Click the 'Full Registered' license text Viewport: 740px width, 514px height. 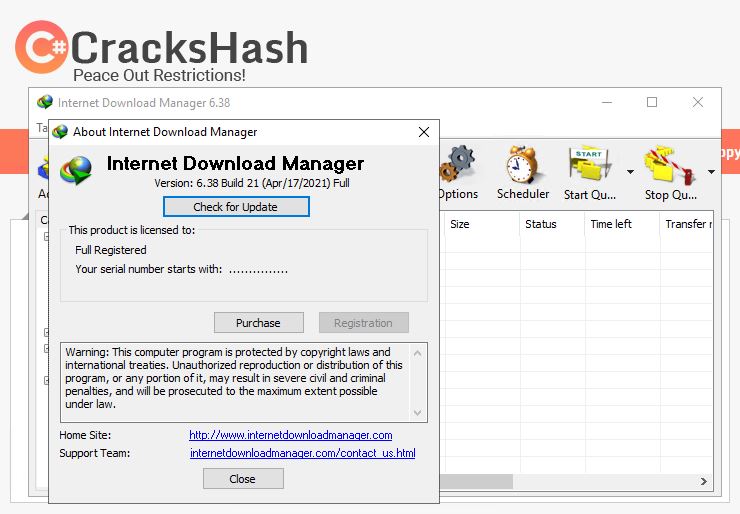pyautogui.click(x=111, y=250)
